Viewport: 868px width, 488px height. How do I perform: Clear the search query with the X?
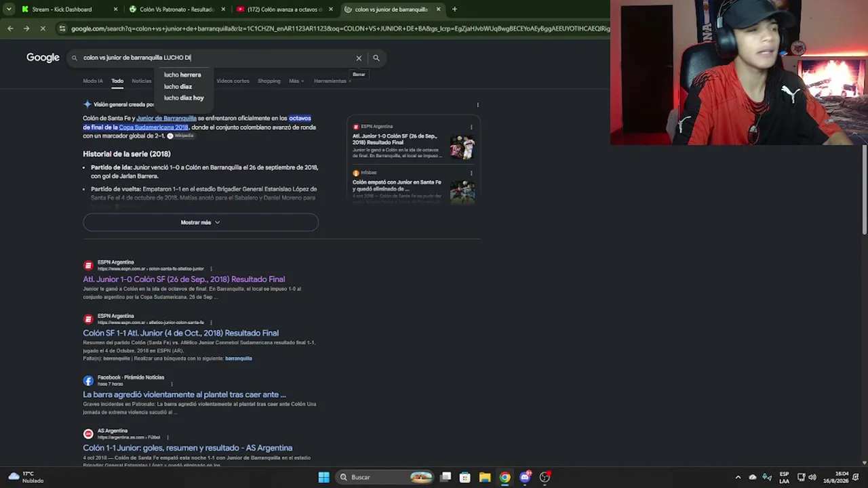(359, 58)
